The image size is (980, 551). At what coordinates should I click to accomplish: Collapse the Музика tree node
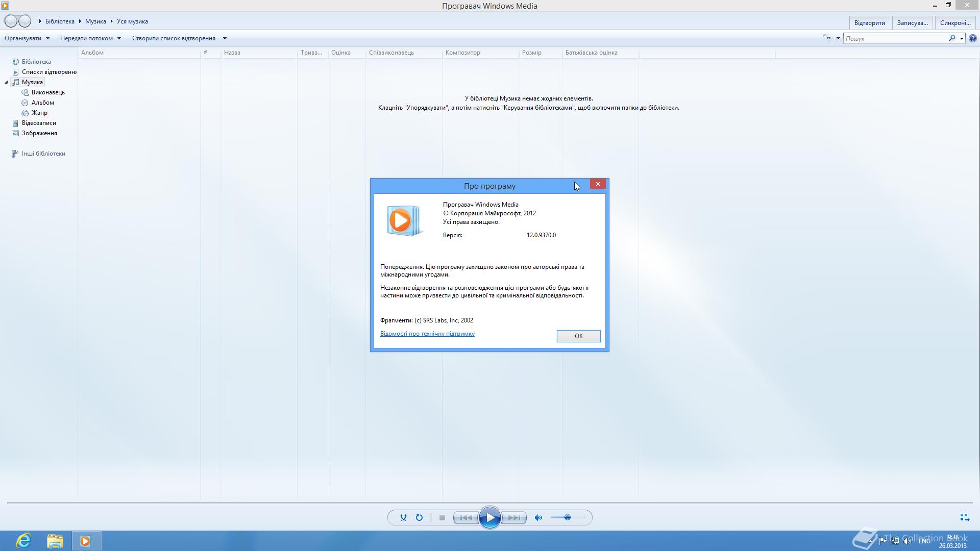tap(6, 82)
